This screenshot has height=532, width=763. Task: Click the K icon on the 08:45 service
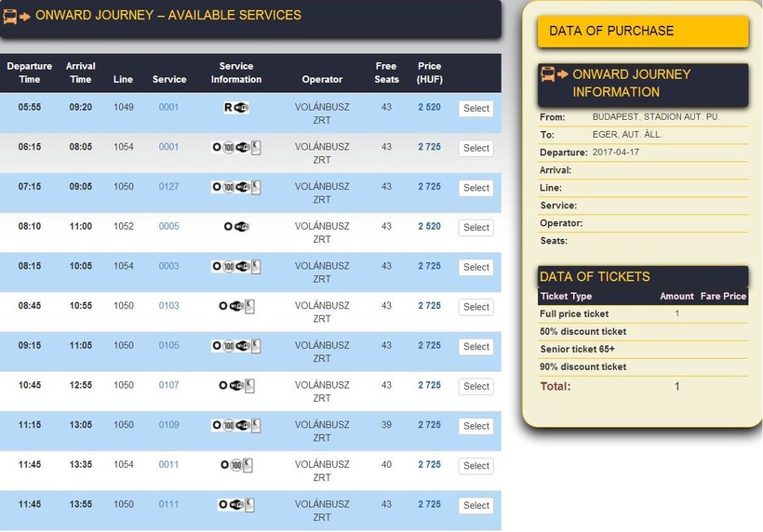point(249,306)
